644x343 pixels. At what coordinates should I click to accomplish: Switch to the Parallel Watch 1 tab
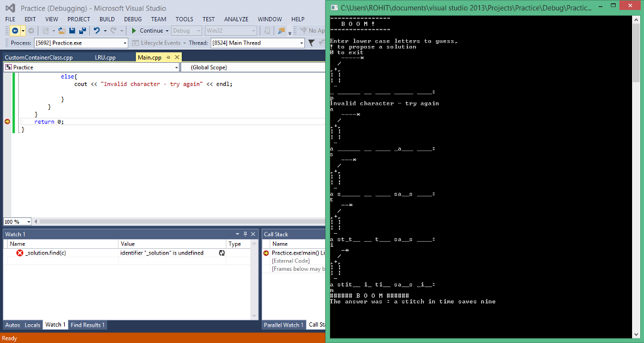[284, 325]
